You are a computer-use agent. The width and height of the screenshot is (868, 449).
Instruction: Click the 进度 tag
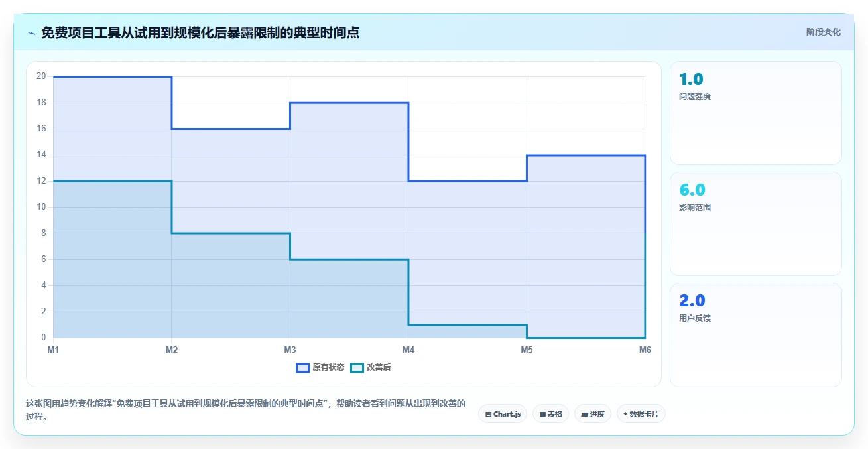(x=593, y=414)
